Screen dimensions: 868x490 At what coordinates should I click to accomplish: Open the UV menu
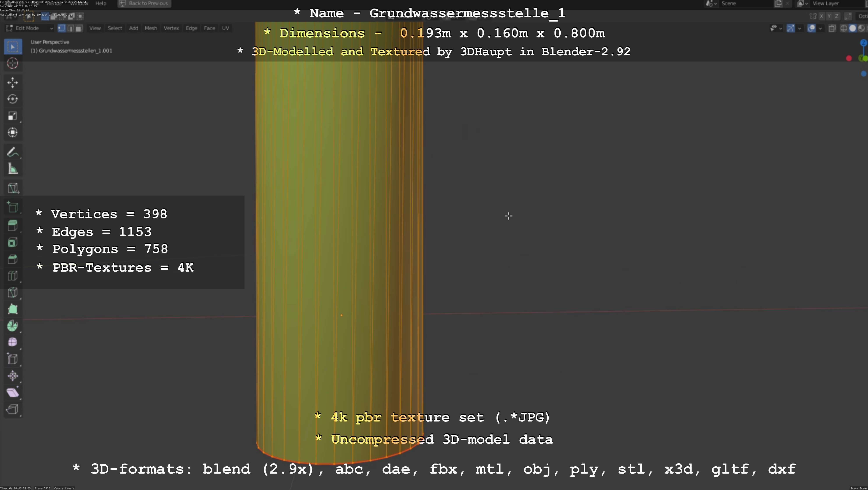tap(225, 28)
